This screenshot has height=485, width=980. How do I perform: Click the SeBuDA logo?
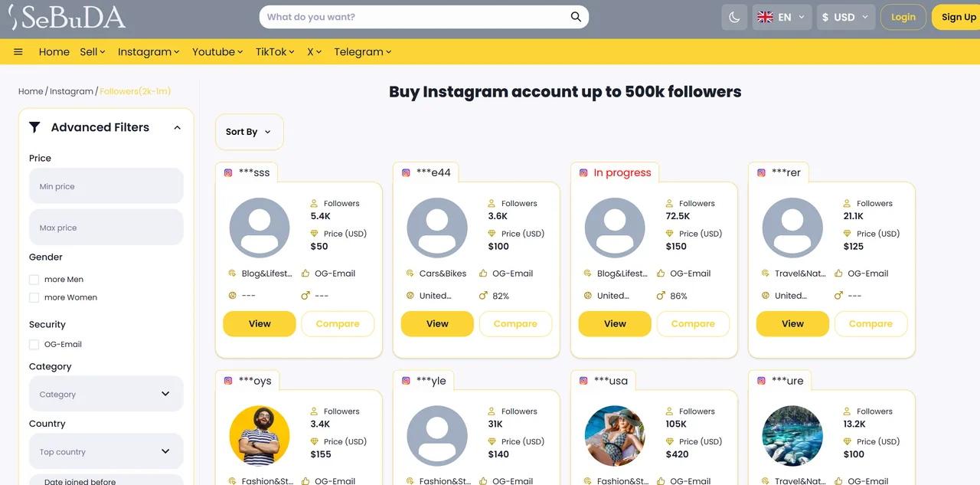pyautogui.click(x=67, y=18)
